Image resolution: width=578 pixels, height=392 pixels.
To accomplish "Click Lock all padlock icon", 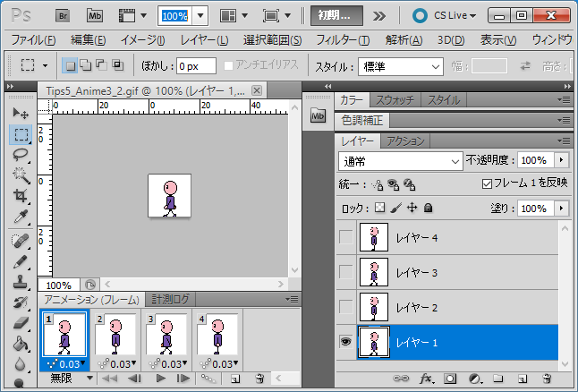I will 428,208.
